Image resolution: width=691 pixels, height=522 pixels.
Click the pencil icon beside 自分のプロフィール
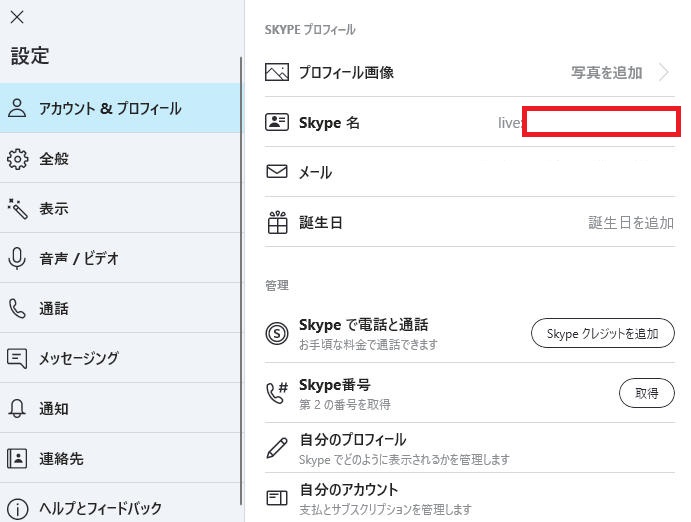coord(277,448)
